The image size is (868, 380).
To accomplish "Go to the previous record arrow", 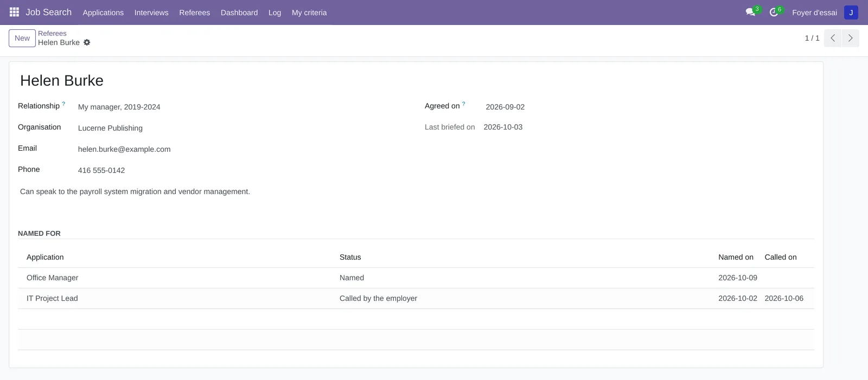I will 833,38.
